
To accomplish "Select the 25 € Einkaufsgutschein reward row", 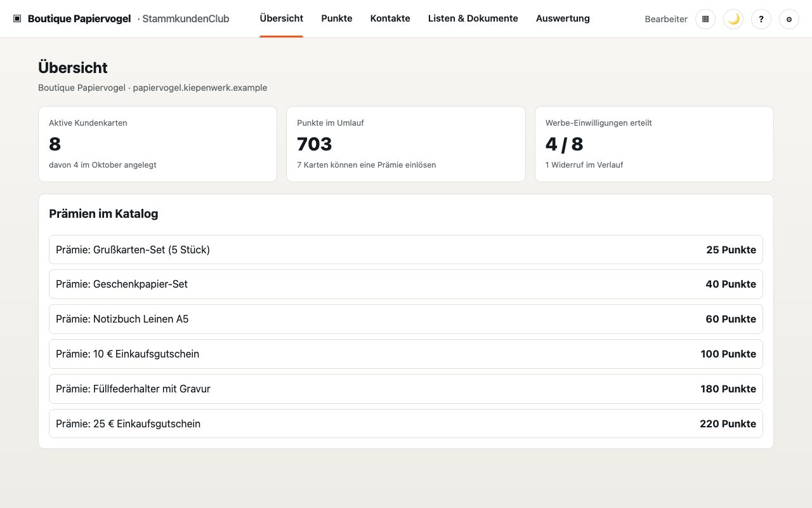I will click(x=406, y=424).
